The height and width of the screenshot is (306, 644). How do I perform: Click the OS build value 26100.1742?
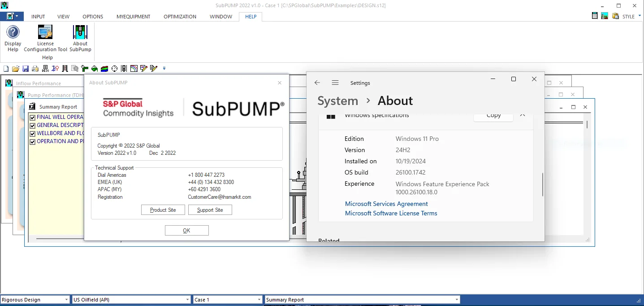coord(411,172)
